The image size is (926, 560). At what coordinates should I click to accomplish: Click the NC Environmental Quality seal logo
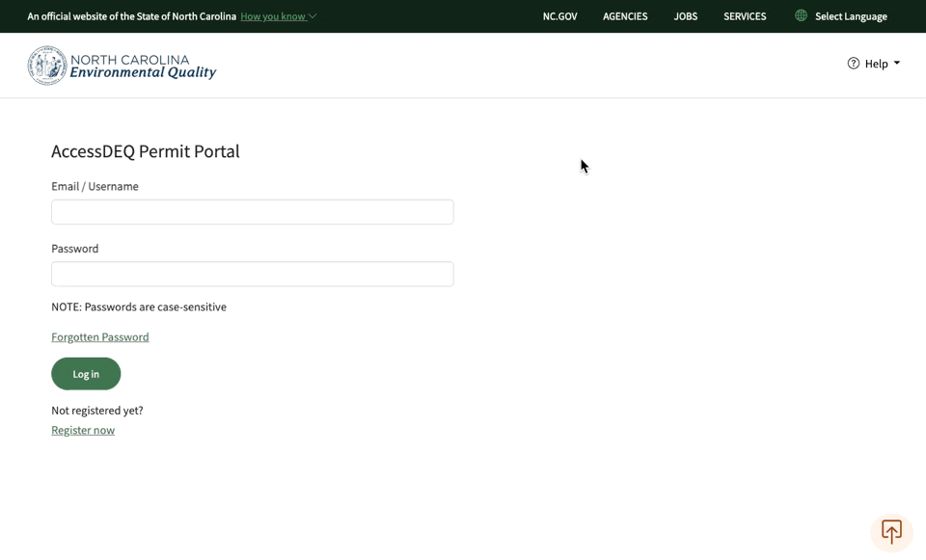coord(47,66)
